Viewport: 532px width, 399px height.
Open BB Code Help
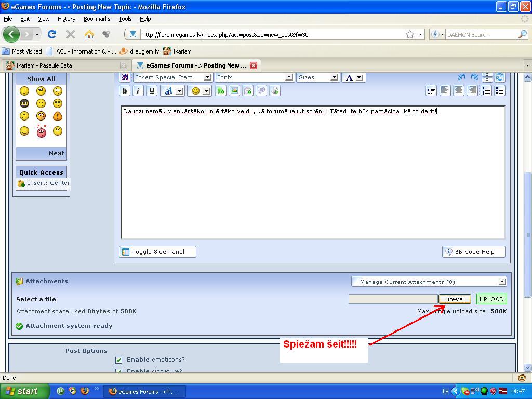(x=474, y=252)
